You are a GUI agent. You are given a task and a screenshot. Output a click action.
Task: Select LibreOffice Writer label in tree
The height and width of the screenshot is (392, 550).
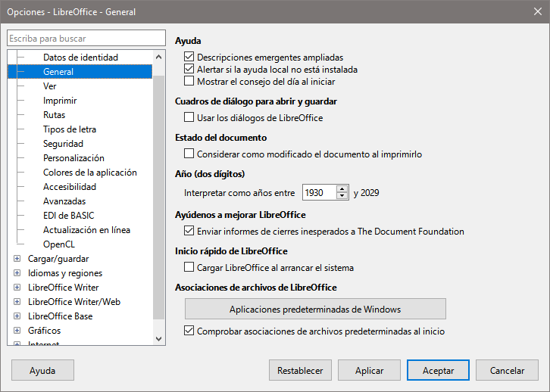pos(64,288)
